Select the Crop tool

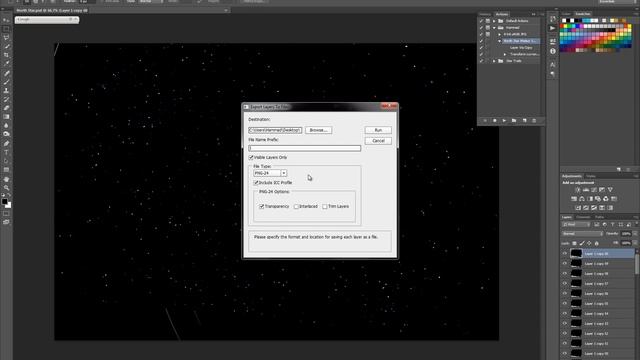click(6, 55)
